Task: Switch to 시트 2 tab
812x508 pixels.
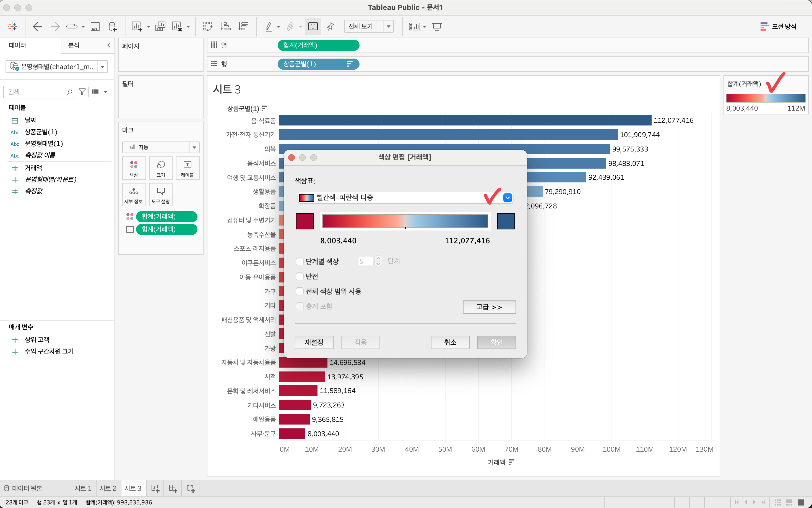Action: click(x=108, y=488)
